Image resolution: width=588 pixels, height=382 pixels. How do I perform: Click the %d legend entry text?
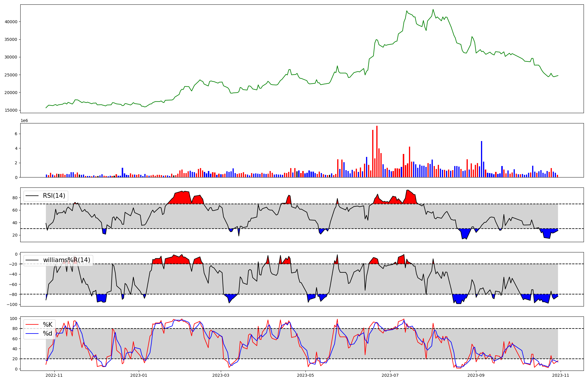pyautogui.click(x=48, y=334)
